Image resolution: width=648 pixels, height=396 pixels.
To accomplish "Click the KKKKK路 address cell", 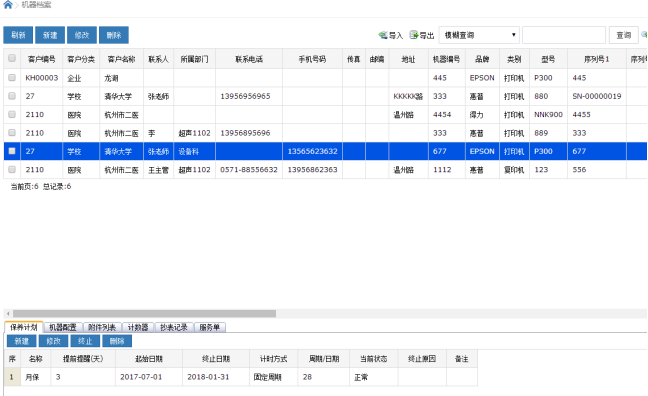I will [x=408, y=96].
